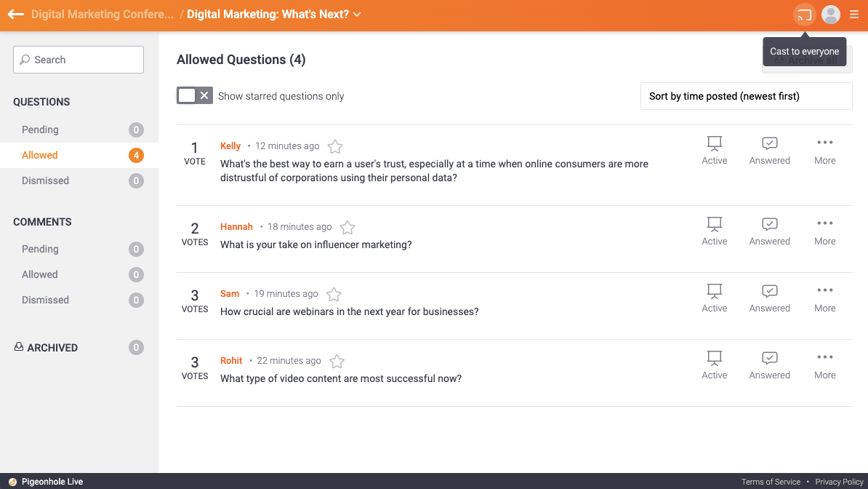Image resolution: width=868 pixels, height=489 pixels.
Task: Open the sort by time posted dropdown
Action: coord(746,96)
